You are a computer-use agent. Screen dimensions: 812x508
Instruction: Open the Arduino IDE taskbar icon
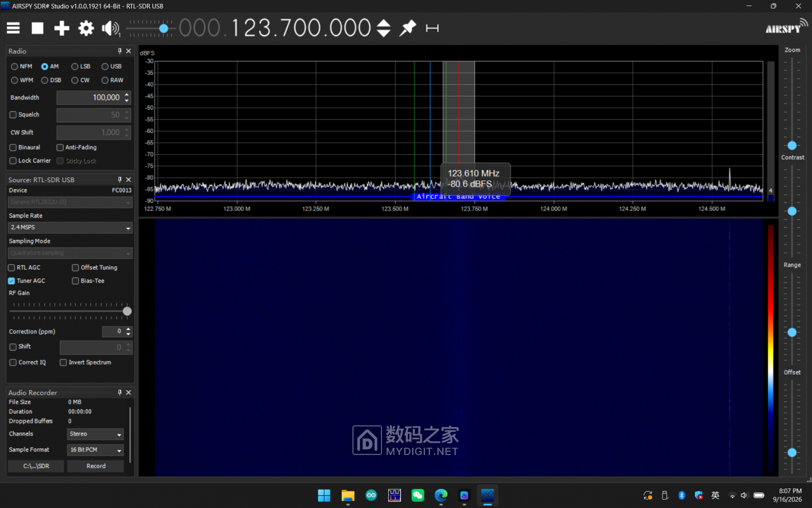(371, 495)
